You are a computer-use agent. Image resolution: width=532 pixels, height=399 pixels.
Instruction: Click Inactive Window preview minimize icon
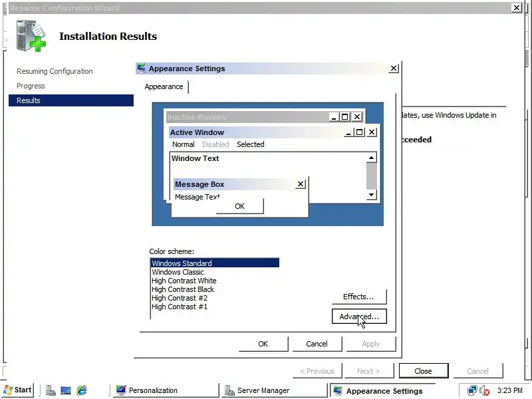[x=334, y=117]
